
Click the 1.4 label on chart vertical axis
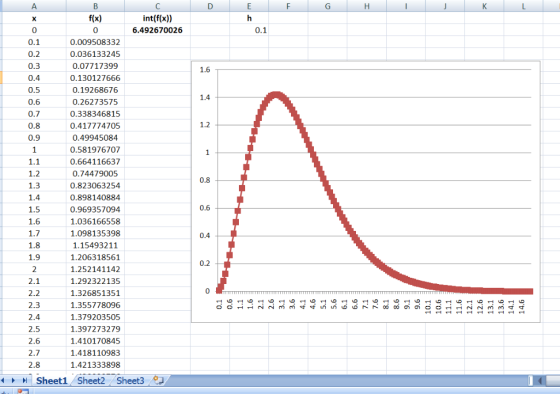click(x=205, y=97)
